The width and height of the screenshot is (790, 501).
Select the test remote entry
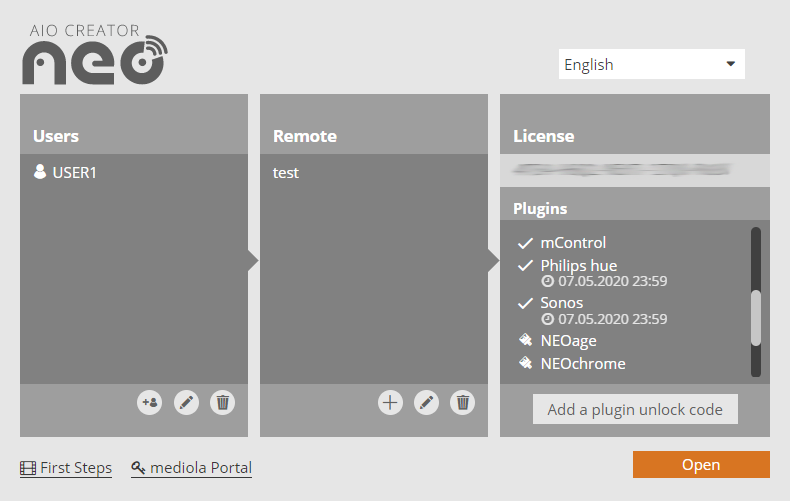pos(286,173)
